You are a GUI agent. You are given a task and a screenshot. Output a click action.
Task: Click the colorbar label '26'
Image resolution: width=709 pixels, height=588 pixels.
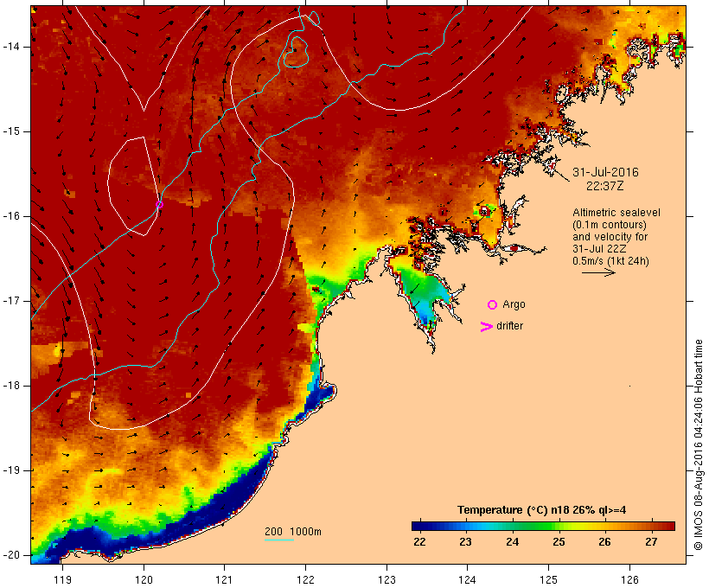(x=605, y=542)
